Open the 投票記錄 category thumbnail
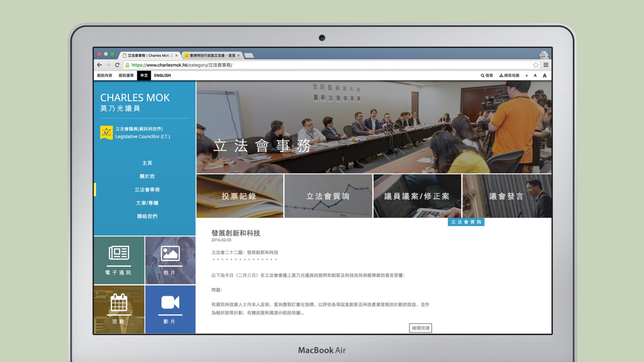The width and height of the screenshot is (644, 362). 239,196
